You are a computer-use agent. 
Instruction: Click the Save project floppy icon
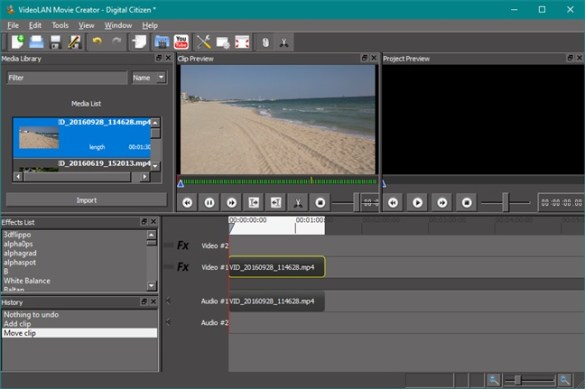[55, 42]
